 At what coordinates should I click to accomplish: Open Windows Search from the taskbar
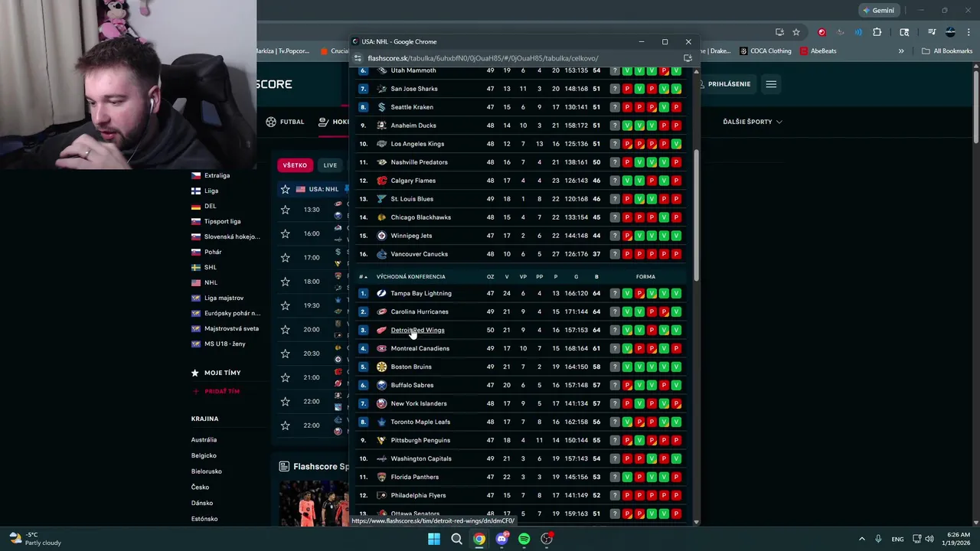click(456, 539)
